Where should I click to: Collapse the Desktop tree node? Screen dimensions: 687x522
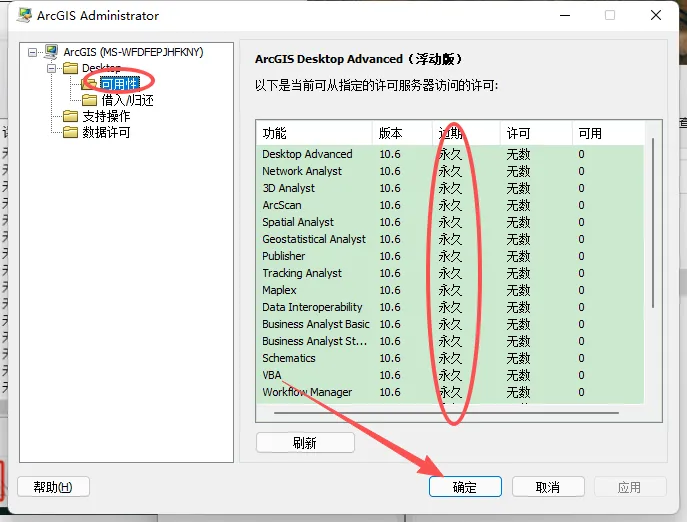(x=52, y=68)
